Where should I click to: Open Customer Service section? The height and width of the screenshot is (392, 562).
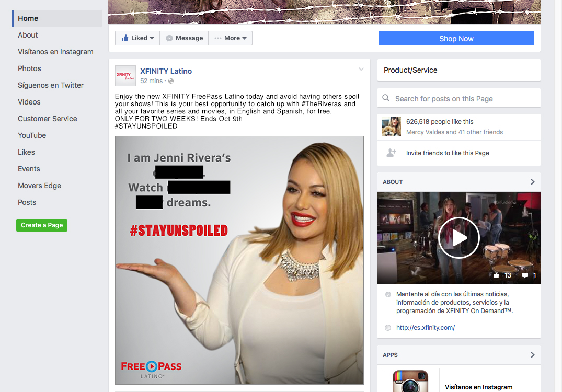coord(47,119)
